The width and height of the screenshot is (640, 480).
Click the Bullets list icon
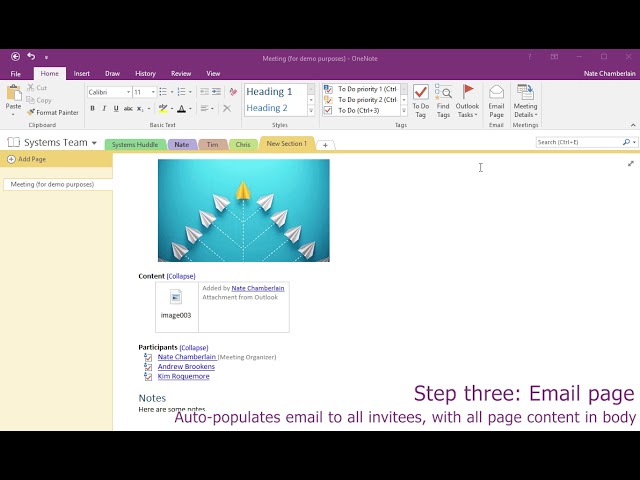click(163, 92)
